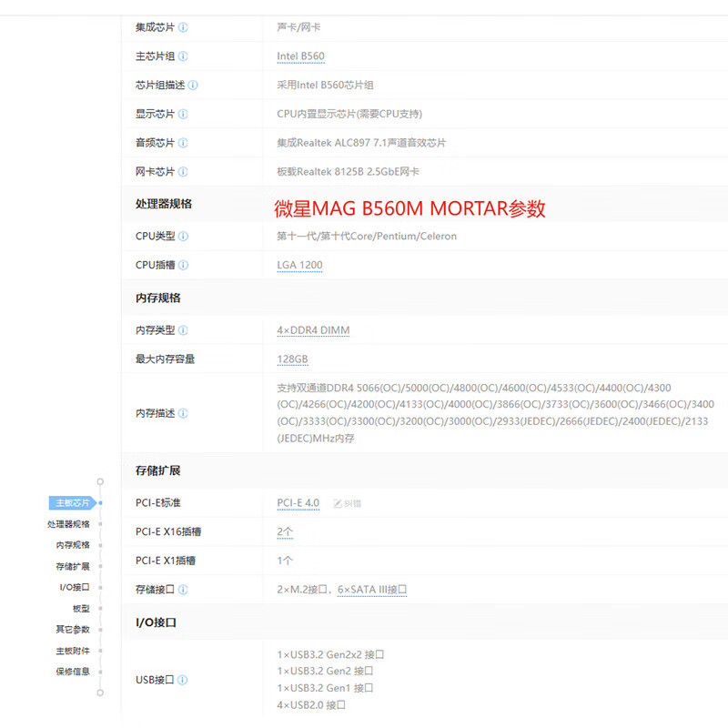The width and height of the screenshot is (728, 728).
Task: Open the 2个 PCI-E X16 link
Action: point(285,532)
